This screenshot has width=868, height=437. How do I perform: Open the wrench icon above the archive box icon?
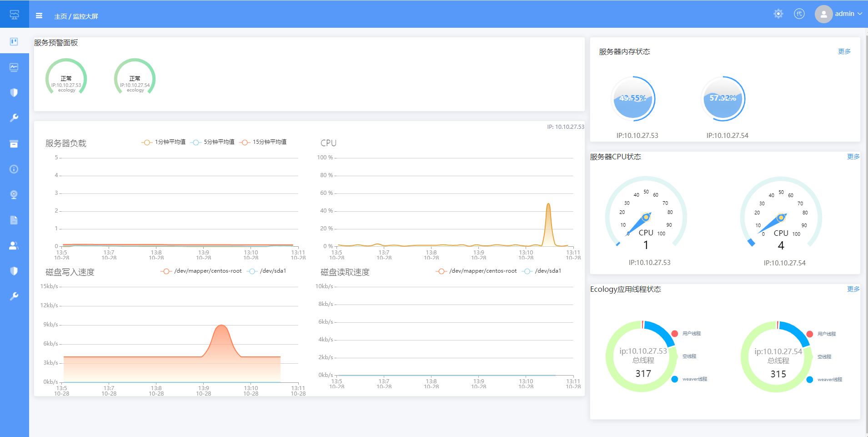pos(14,118)
